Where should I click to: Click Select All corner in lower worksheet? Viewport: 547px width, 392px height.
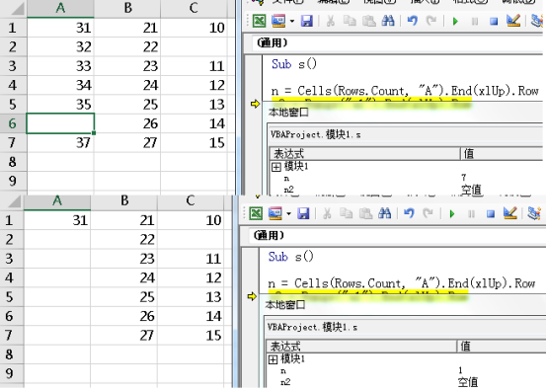[x=12, y=201]
